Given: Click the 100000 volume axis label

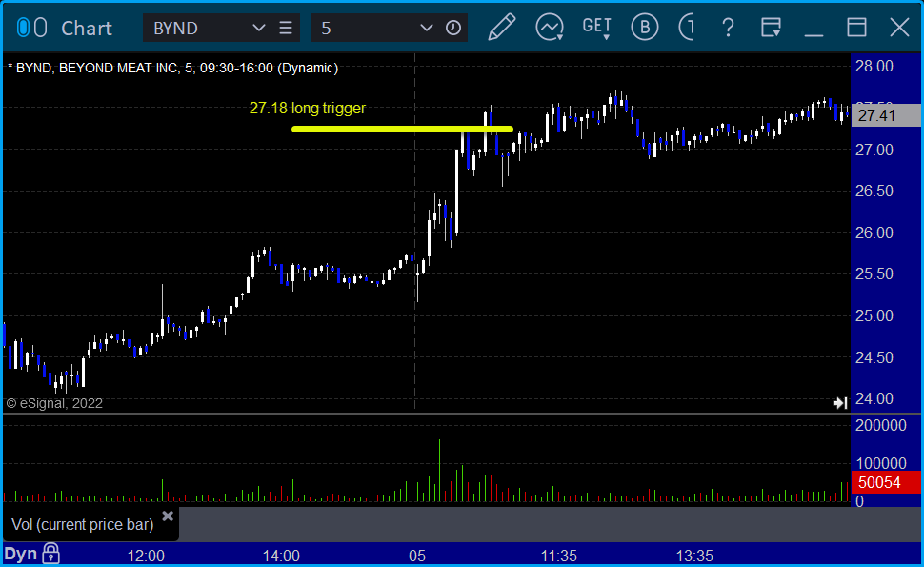Looking at the screenshot, I should pyautogui.click(x=881, y=463).
